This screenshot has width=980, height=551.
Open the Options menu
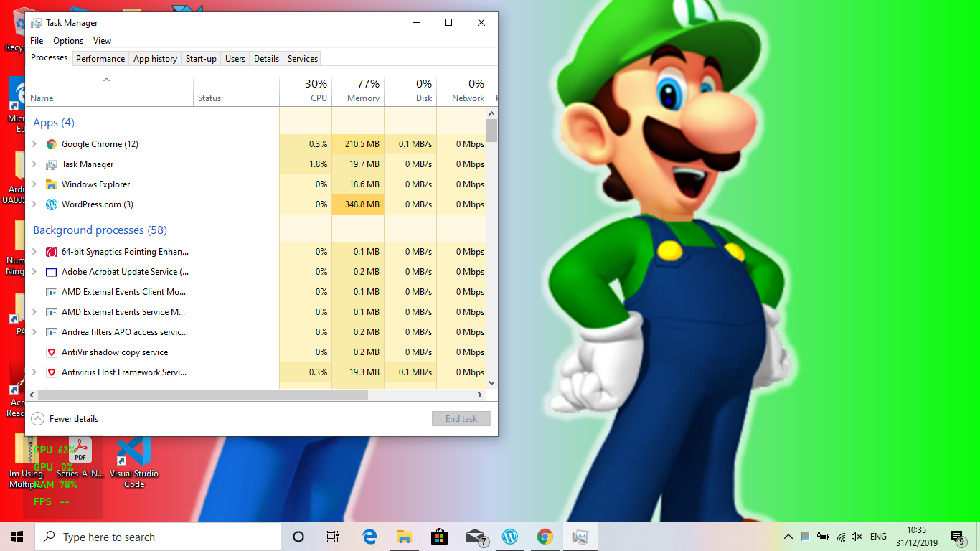point(68,41)
